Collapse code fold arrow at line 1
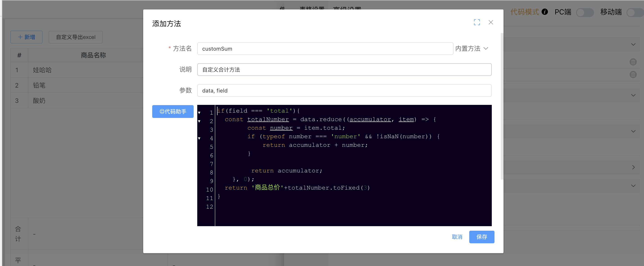 (x=199, y=113)
